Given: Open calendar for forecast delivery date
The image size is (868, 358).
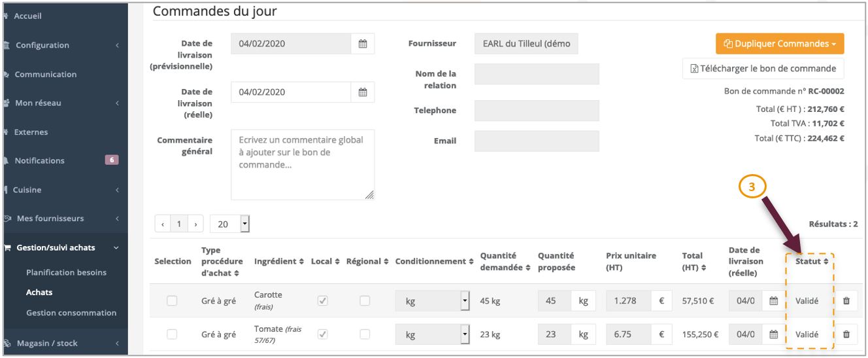Looking at the screenshot, I should (363, 44).
